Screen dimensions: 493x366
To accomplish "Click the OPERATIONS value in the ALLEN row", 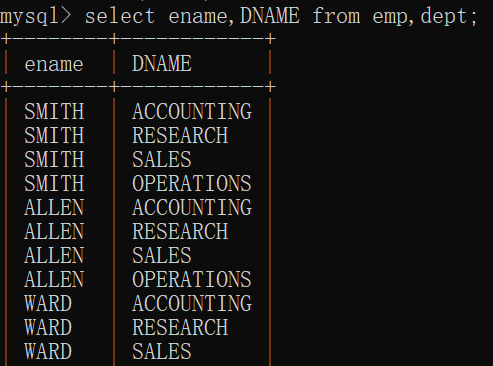I will click(x=192, y=279).
